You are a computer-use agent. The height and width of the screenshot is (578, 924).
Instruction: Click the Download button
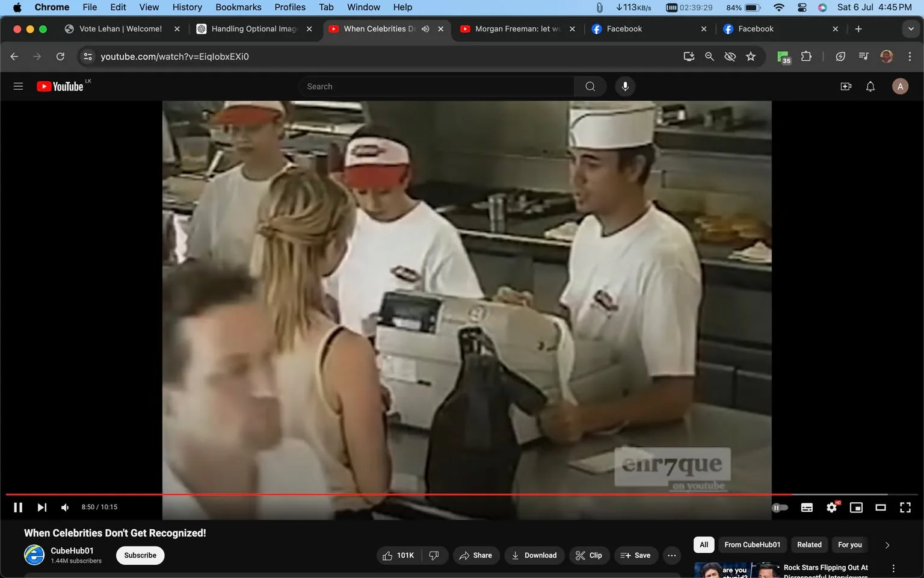tap(534, 555)
